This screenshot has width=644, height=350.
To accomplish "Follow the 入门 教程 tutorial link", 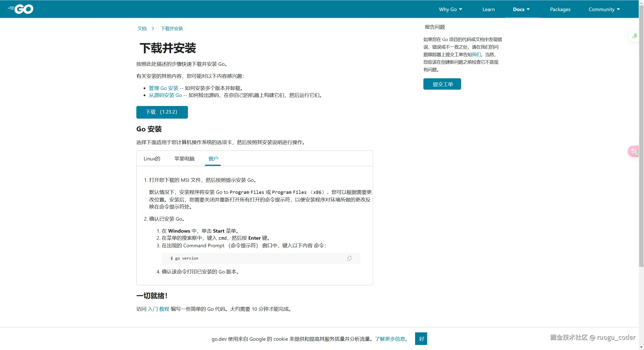I will click(x=158, y=309).
